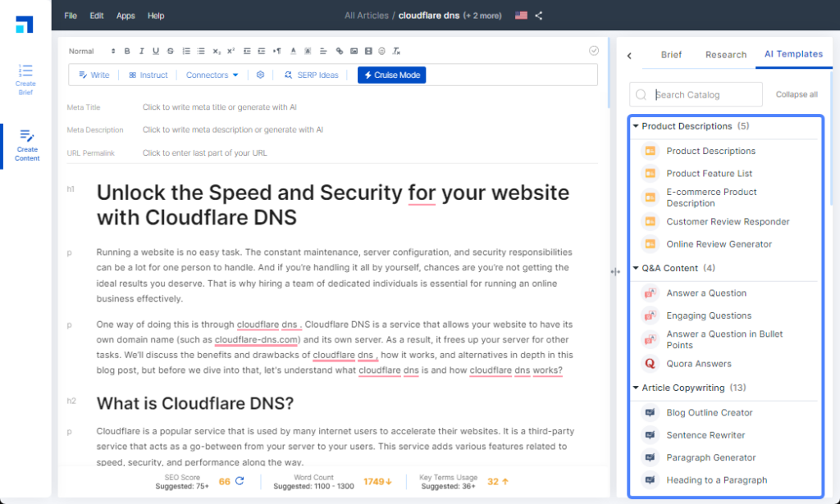Switch to the Brief tab

[x=671, y=55]
